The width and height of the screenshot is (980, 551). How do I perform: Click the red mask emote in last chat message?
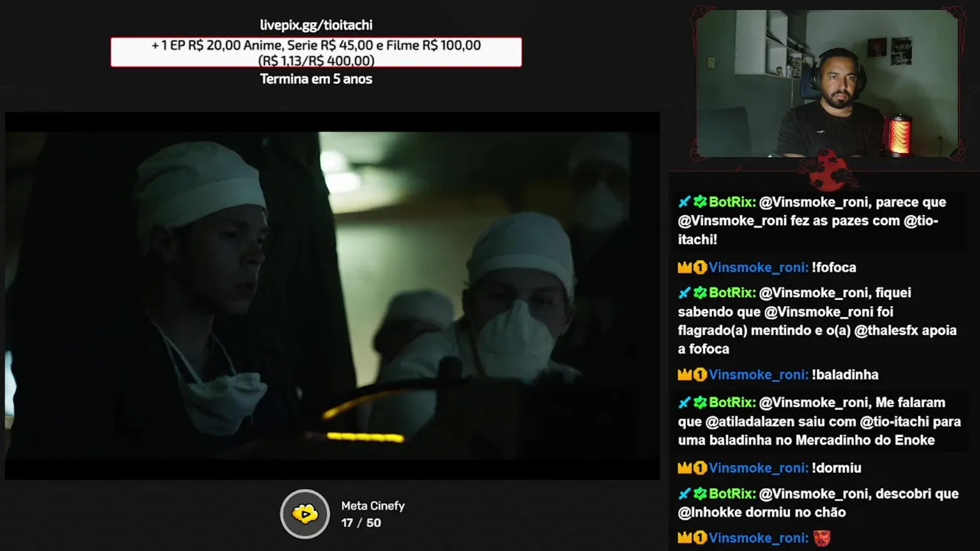coord(822,539)
